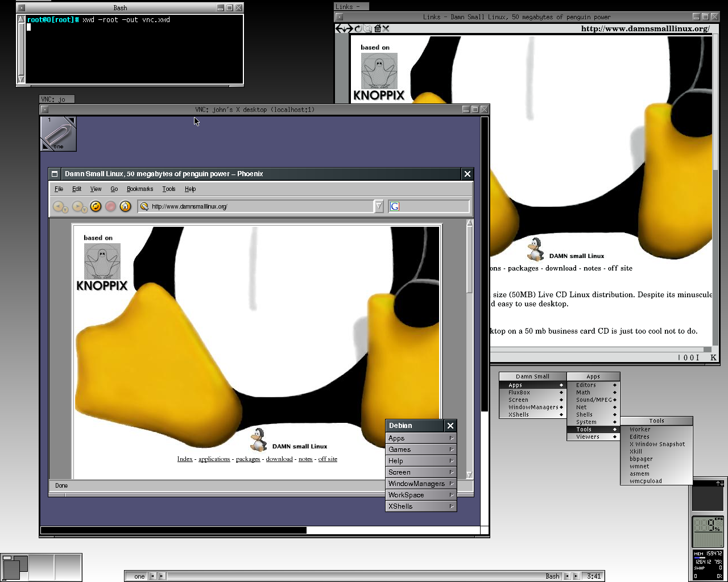Reload the page in the Links browser
This screenshot has width=728, height=582.
358,28
